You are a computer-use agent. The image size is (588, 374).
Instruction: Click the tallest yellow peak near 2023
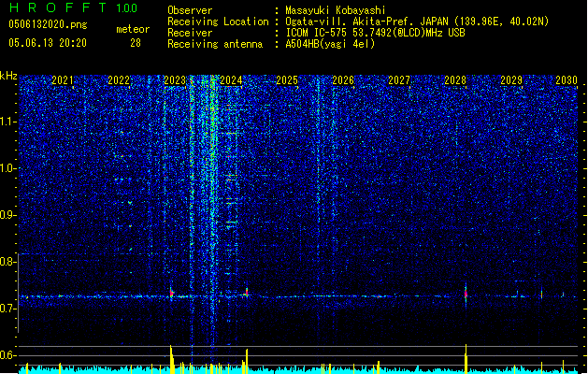(x=171, y=359)
